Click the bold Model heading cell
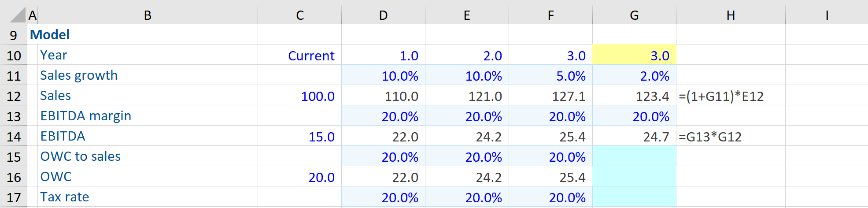Viewport: 868px width, 208px height. 50,35
